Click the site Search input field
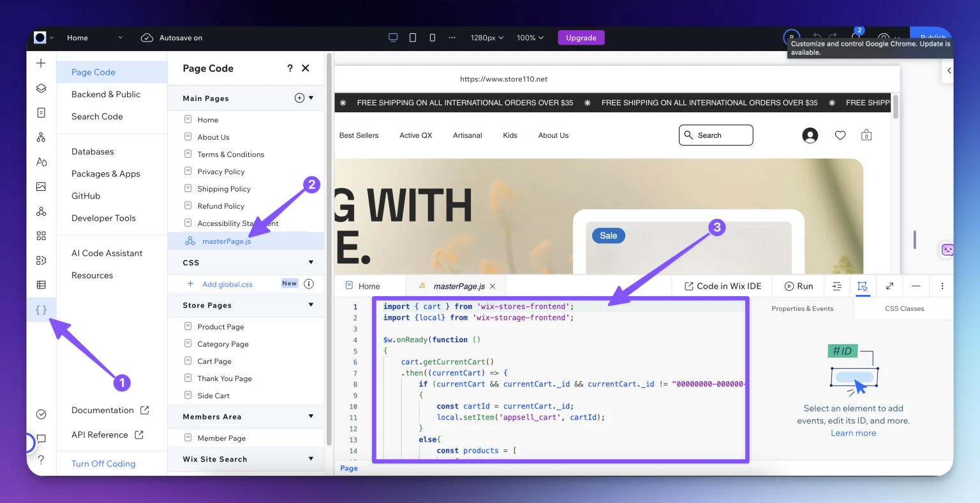 point(716,135)
